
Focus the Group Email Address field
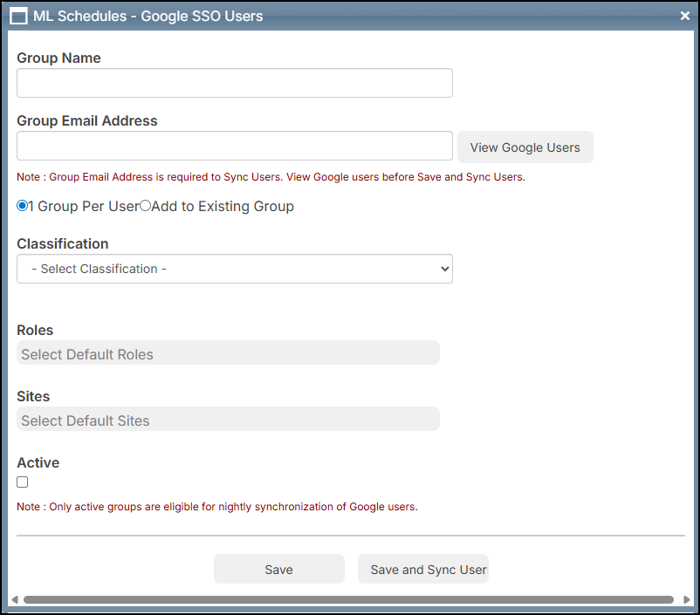235,146
